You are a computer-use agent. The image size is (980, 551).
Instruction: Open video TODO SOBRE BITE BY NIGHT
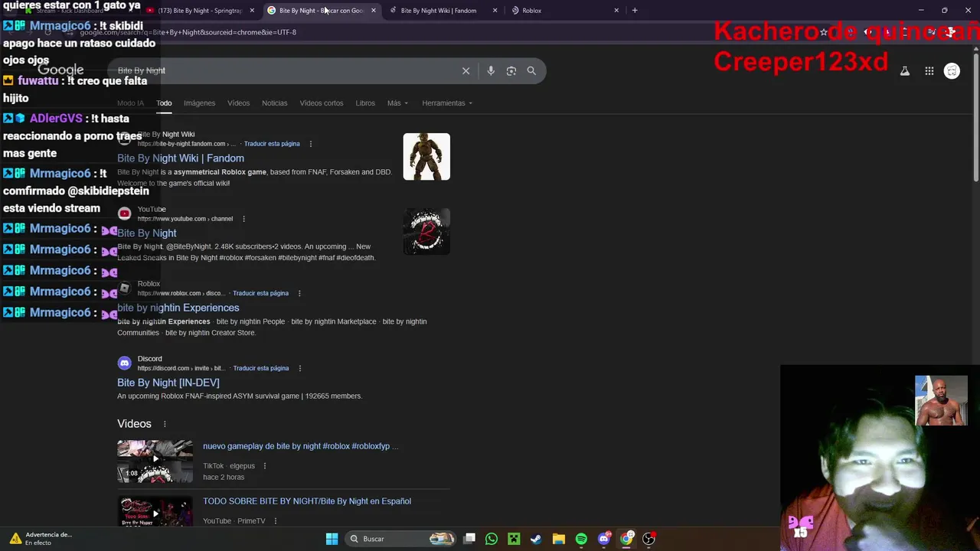(x=307, y=501)
